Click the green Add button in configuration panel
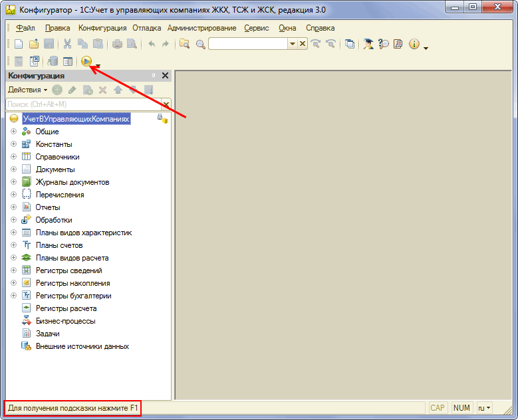This screenshot has width=518, height=420. coord(57,90)
